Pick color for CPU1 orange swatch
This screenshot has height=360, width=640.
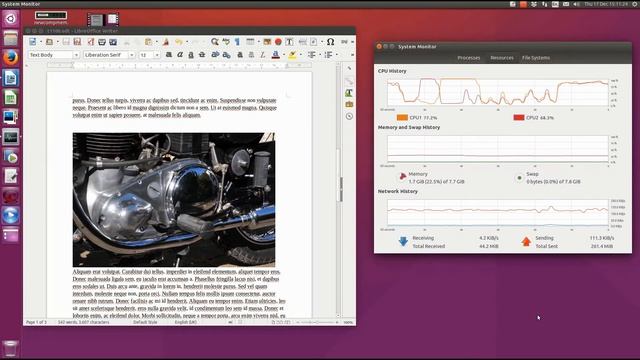402,118
